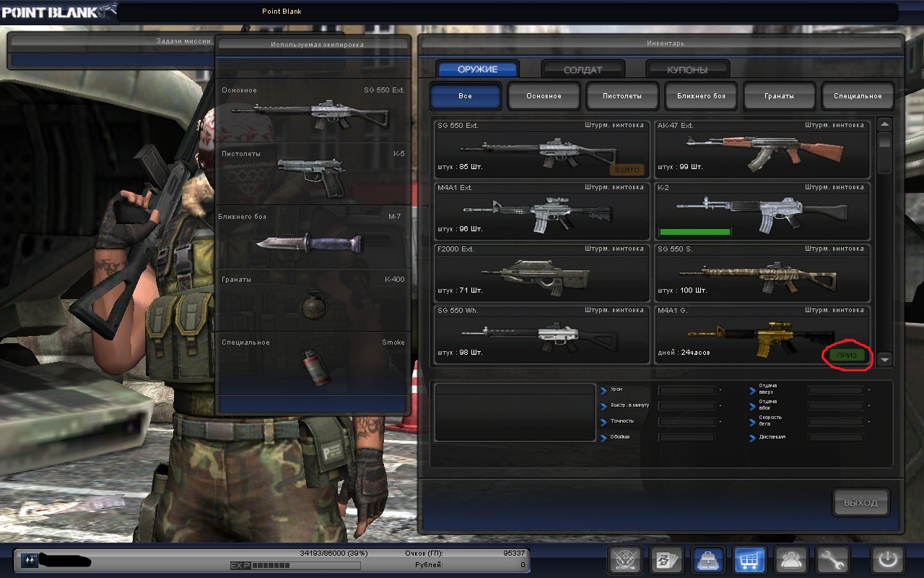Filter weapons by Основное
The image size is (924, 578).
(544, 95)
